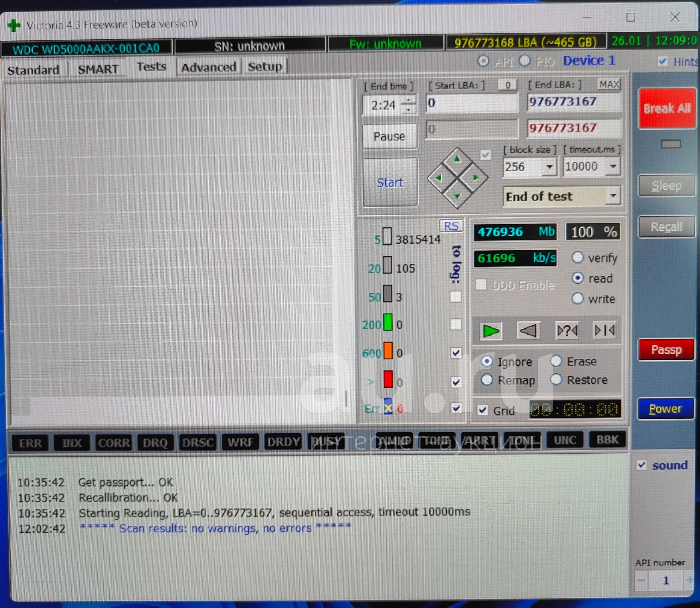Choose the Restore action radio button
The height and width of the screenshot is (608, 700).
(x=556, y=379)
